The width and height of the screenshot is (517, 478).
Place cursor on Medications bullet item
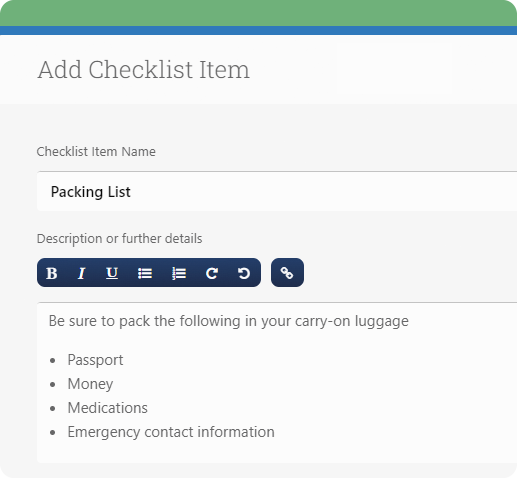tap(107, 408)
